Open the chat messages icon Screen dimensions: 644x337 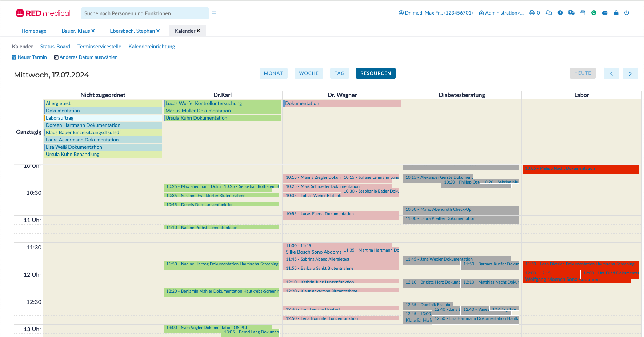(x=549, y=13)
